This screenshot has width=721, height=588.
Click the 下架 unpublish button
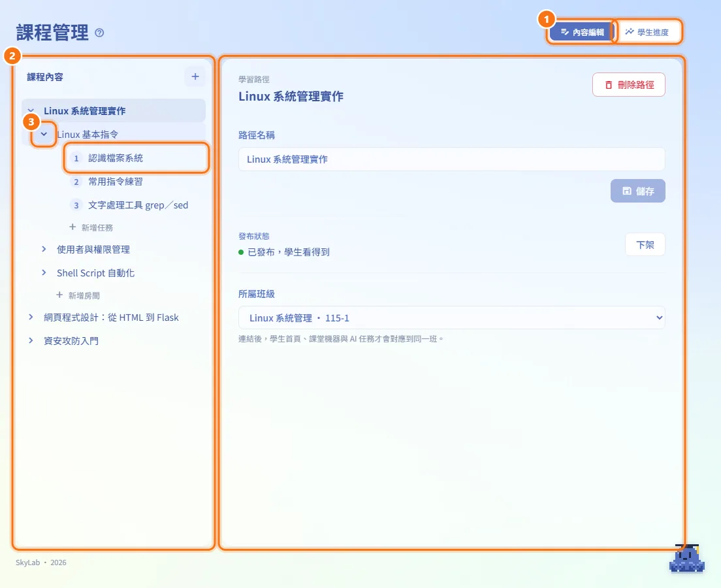tap(645, 245)
